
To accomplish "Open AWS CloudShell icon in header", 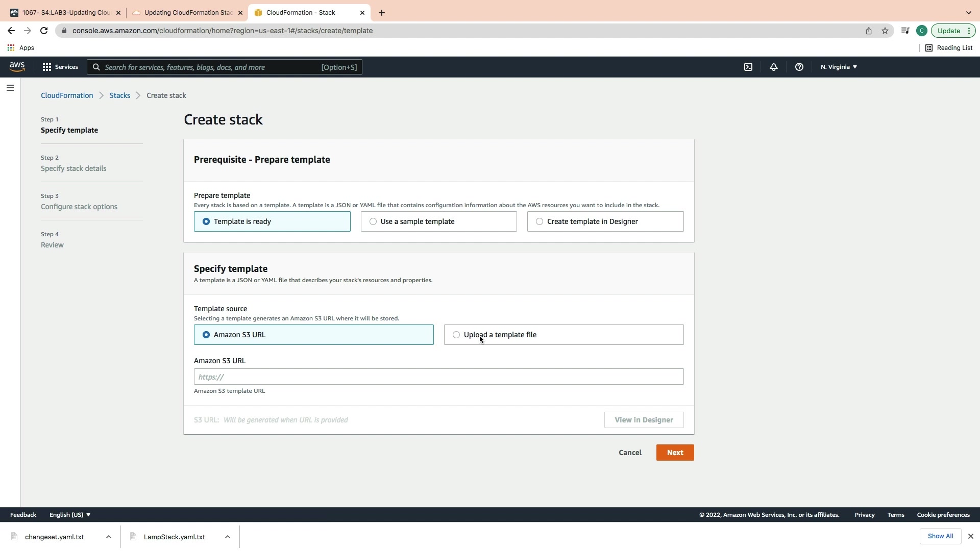I will pyautogui.click(x=748, y=67).
